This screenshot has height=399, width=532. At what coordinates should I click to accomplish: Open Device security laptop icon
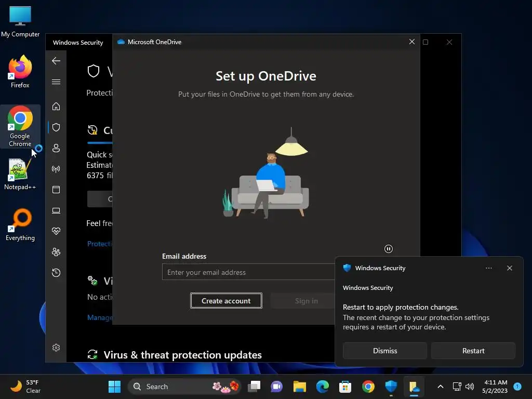click(56, 211)
